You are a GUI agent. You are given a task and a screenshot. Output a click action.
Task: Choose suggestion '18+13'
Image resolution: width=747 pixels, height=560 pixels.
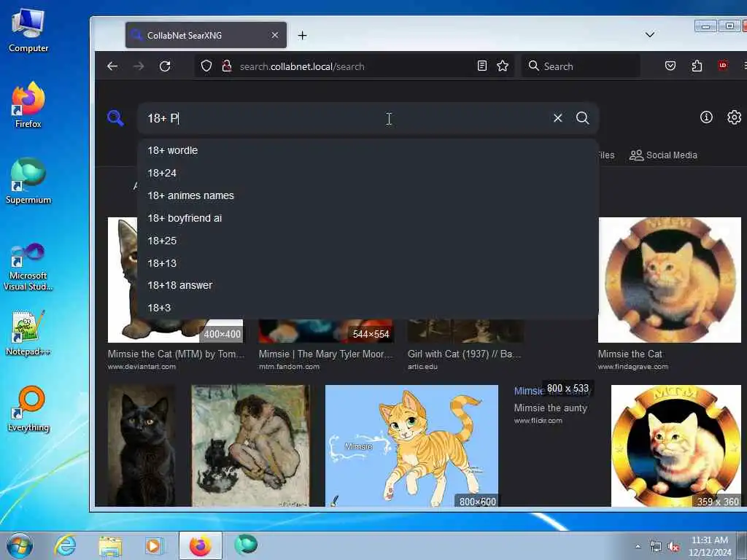pyautogui.click(x=368, y=263)
